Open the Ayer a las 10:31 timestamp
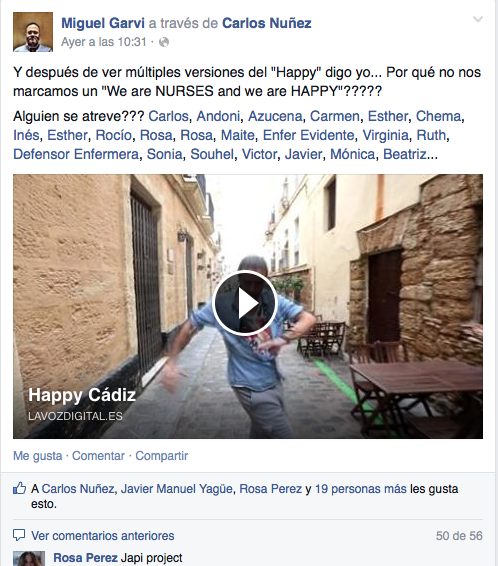This screenshot has width=498, height=566. click(x=104, y=42)
